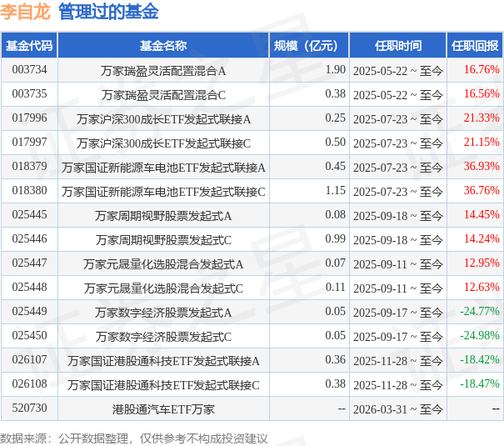Click the 36.76% return value
The width and height of the screenshot is (504, 446).
(x=482, y=191)
